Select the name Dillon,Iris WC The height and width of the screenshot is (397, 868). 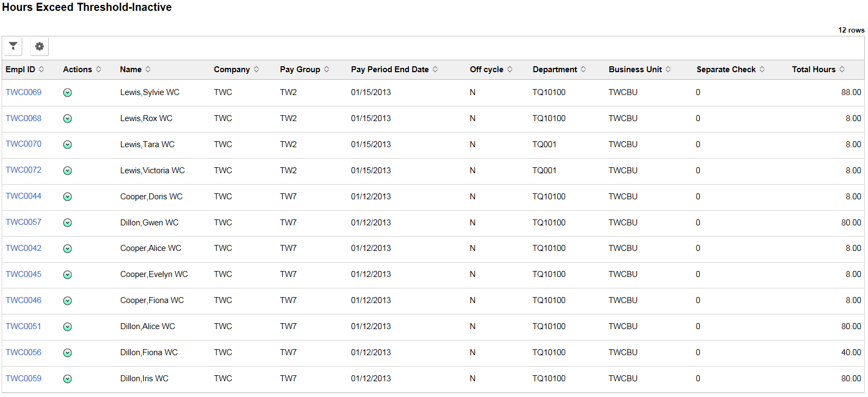[144, 379]
